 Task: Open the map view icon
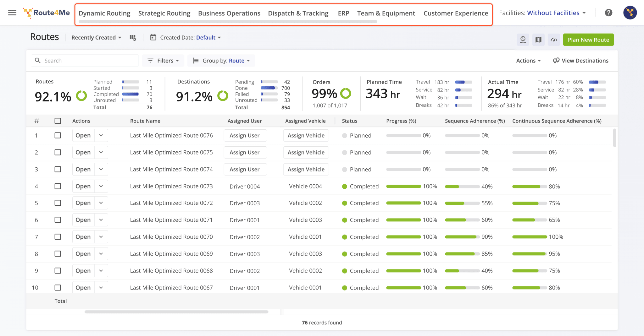coord(538,40)
